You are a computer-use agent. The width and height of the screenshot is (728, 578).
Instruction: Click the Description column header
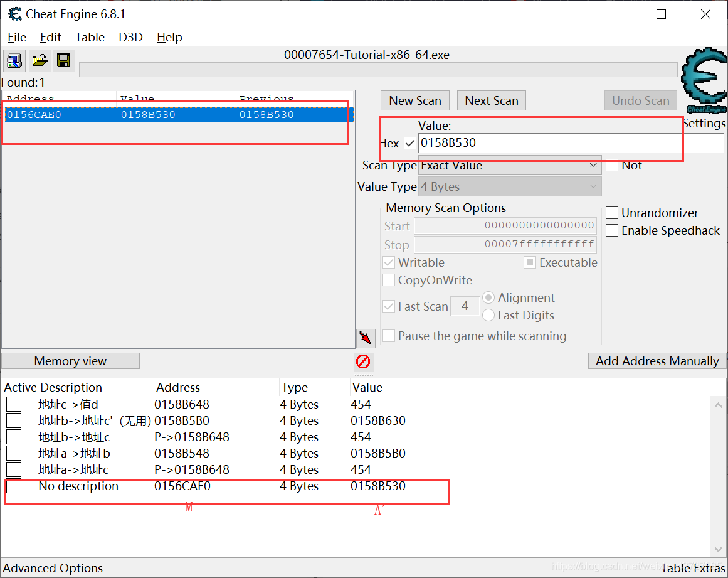point(71,387)
